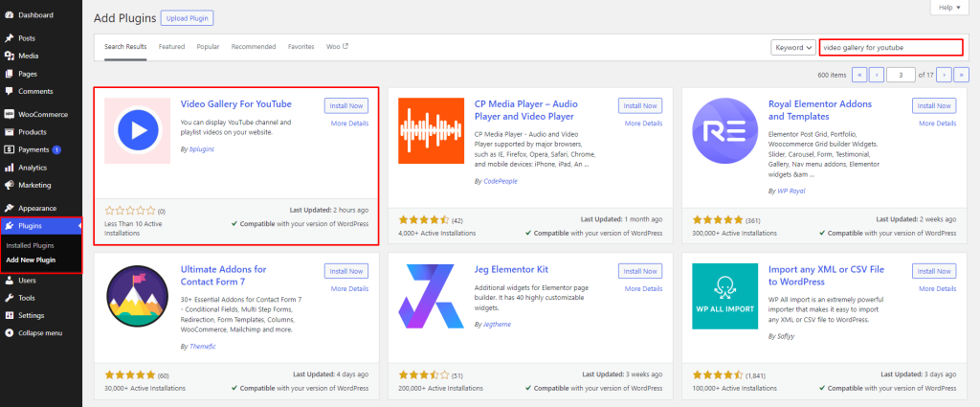Click the Comments bubble icon
The height and width of the screenshot is (407, 980).
tap(10, 91)
